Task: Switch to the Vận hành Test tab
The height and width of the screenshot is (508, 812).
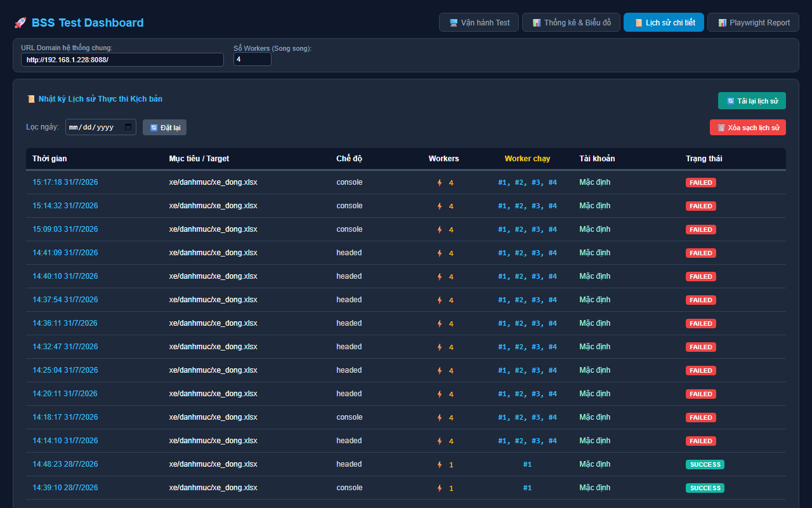Action: click(479, 22)
